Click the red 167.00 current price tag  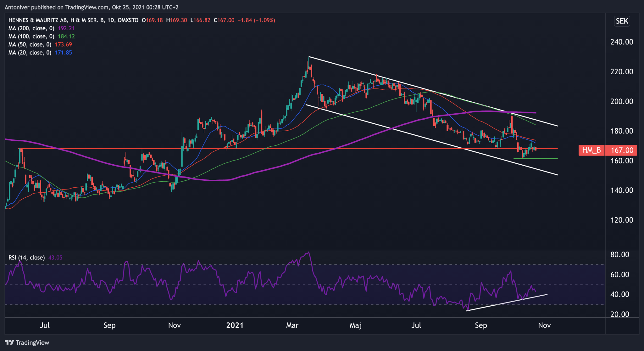(622, 150)
